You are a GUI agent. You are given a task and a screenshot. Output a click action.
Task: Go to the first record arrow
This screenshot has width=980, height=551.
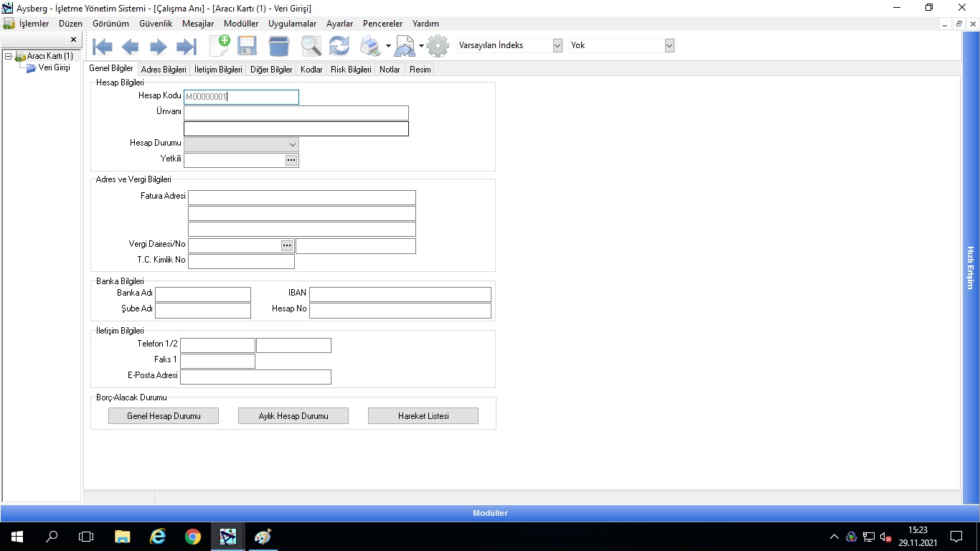point(103,47)
